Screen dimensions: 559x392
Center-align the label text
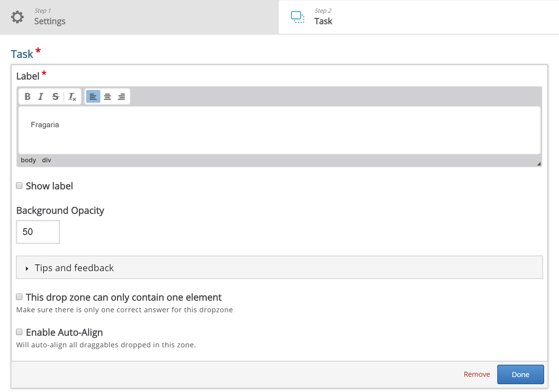(107, 96)
